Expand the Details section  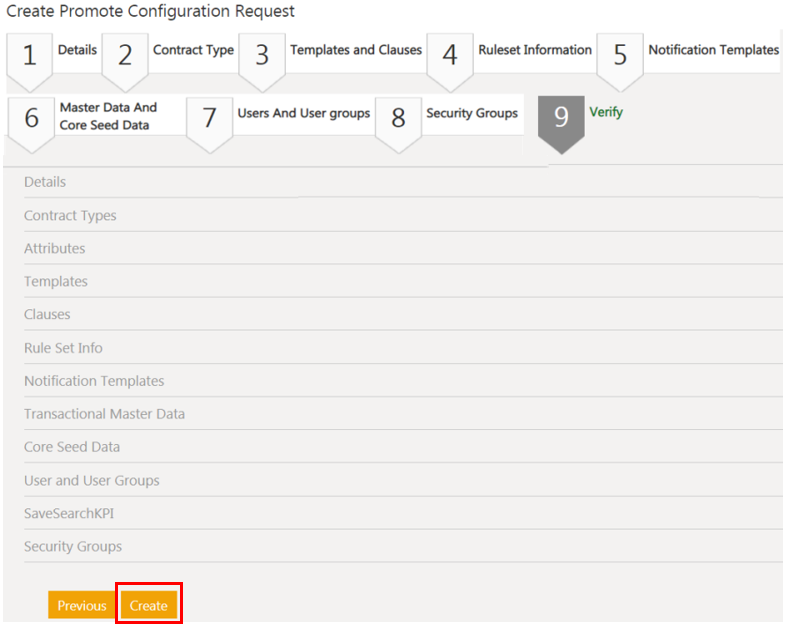45,182
